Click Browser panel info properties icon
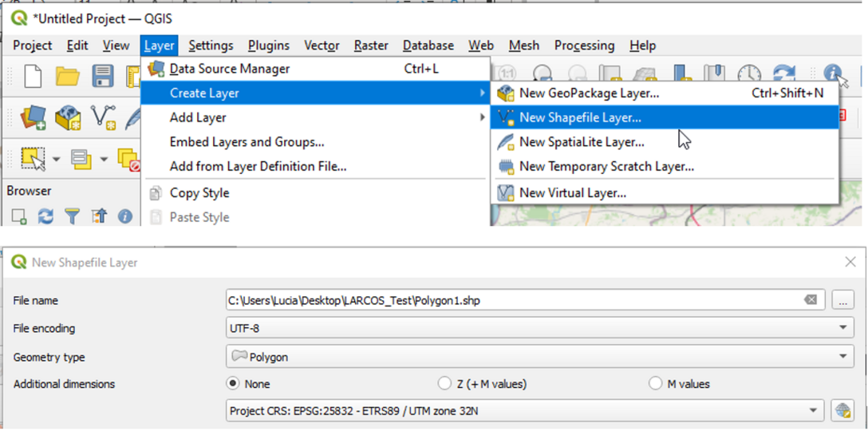Viewport: 868px width, 431px height. pyautogui.click(x=125, y=216)
